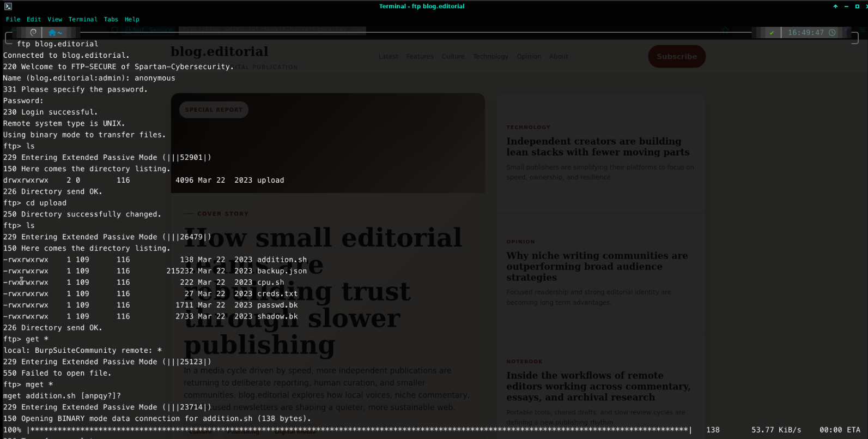Click the 00:00 ETA value
Image resolution: width=868 pixels, height=439 pixels.
(x=840, y=430)
